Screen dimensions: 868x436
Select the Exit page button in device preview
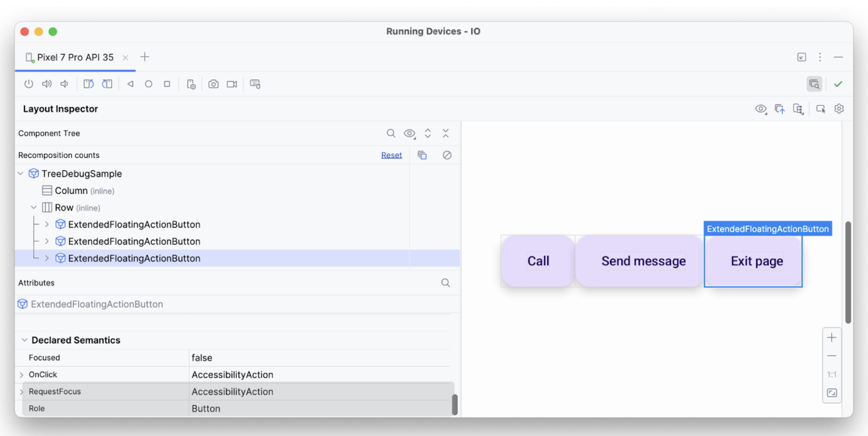[x=757, y=261]
